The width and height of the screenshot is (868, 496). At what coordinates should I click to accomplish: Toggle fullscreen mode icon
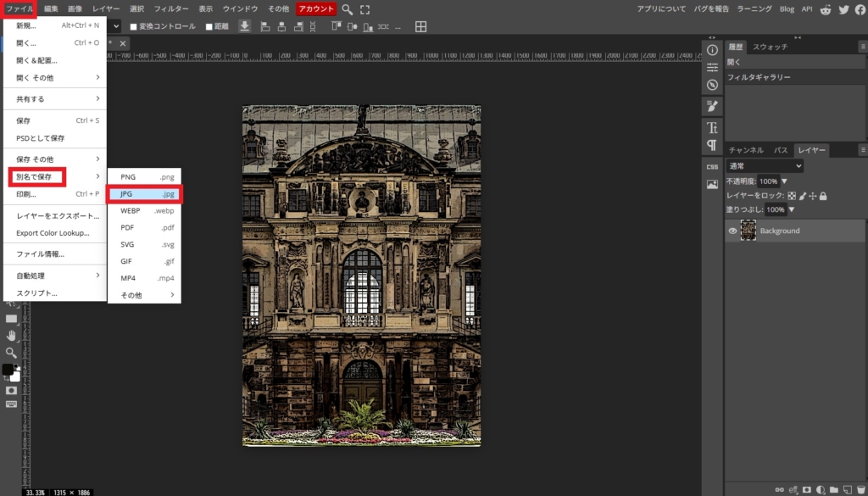coord(365,9)
